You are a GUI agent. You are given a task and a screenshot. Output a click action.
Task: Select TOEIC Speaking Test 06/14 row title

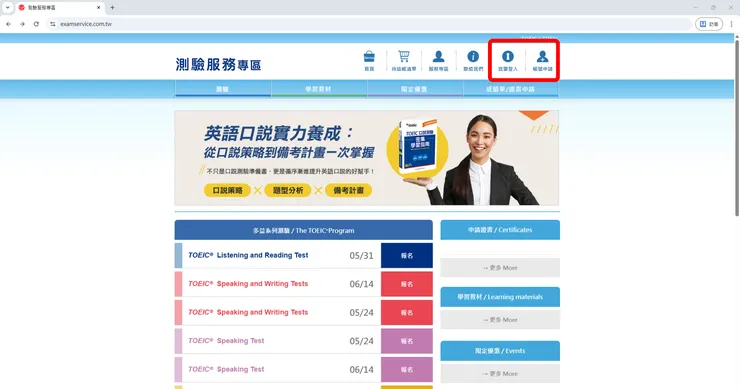[227, 369]
